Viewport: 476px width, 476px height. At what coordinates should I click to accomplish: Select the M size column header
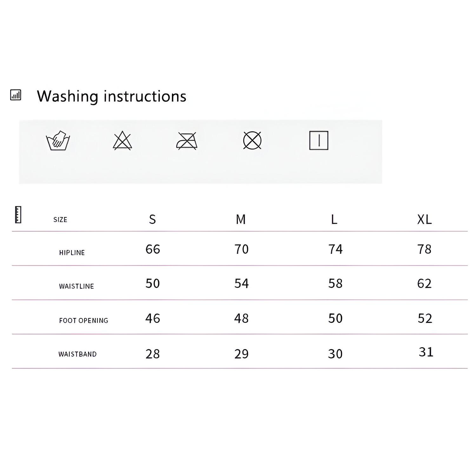[x=241, y=219]
